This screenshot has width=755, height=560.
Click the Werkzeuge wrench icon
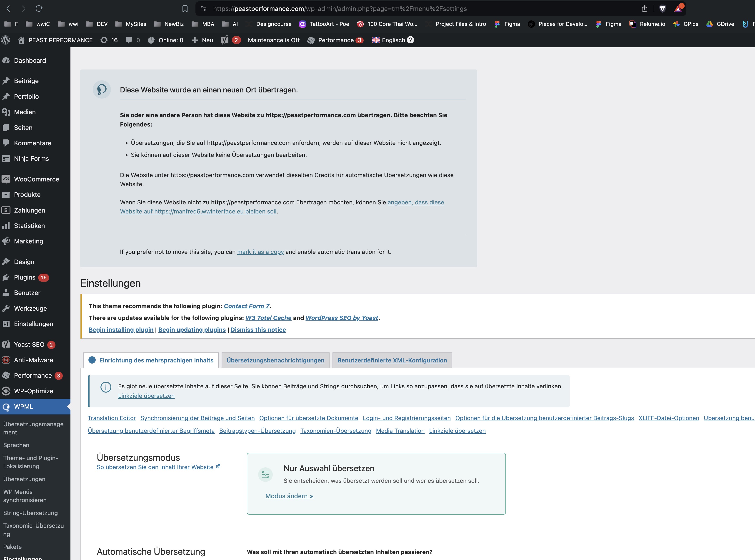tap(6, 308)
